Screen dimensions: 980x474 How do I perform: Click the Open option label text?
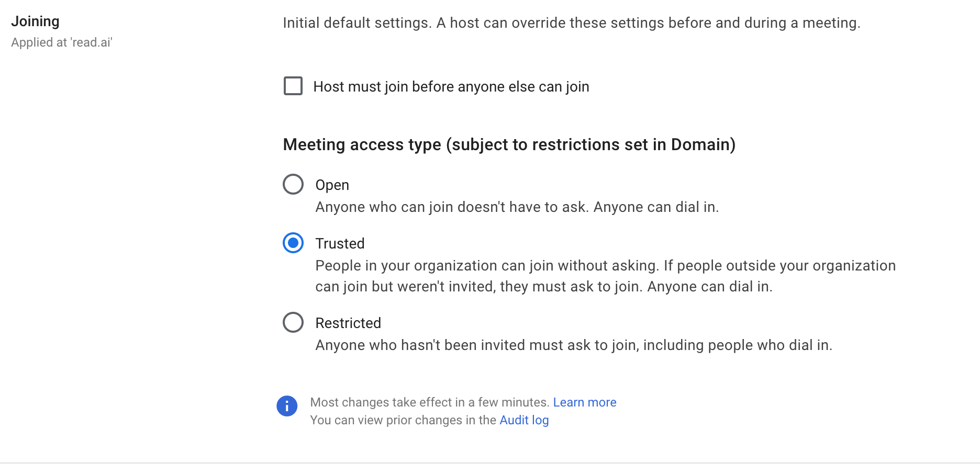(331, 184)
